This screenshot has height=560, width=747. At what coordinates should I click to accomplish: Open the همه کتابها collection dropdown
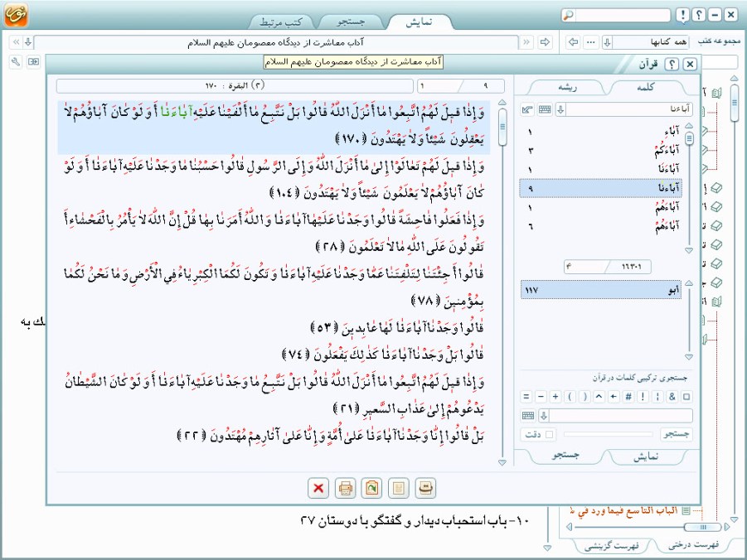pos(608,42)
